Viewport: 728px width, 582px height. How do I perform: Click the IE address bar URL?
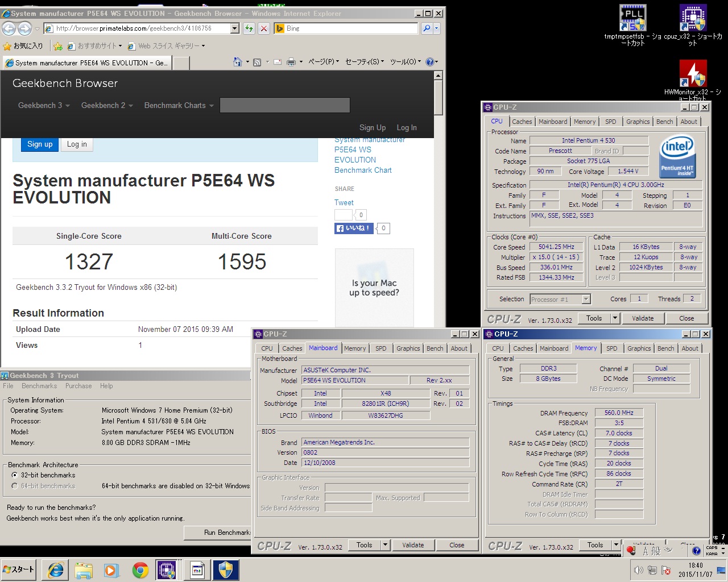point(134,28)
